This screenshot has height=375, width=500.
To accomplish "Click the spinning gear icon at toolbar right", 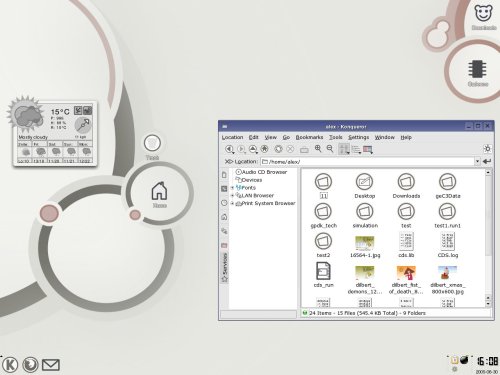I will [487, 149].
